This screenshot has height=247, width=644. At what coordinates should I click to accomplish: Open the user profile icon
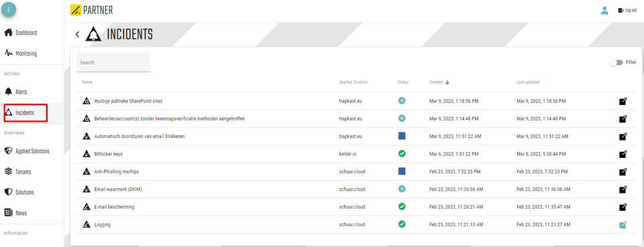click(x=604, y=10)
